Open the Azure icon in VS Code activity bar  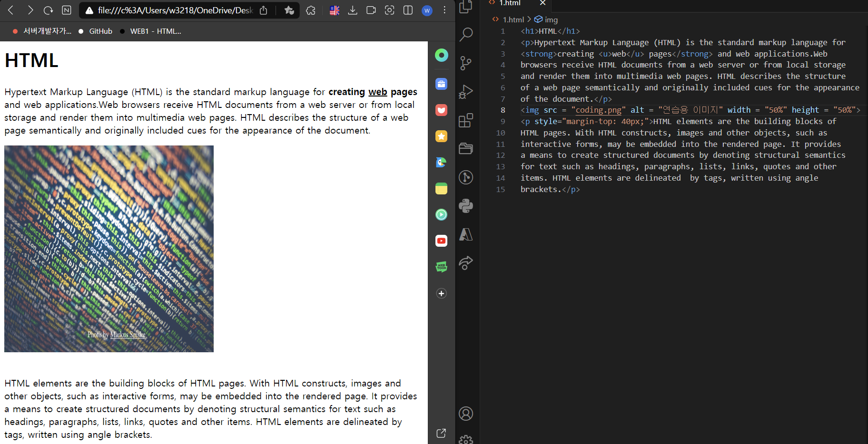pyautogui.click(x=466, y=234)
